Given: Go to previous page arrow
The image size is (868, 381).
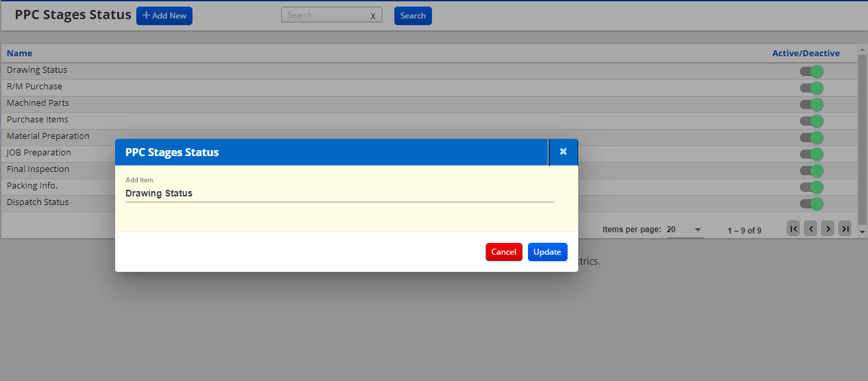Looking at the screenshot, I should [810, 229].
